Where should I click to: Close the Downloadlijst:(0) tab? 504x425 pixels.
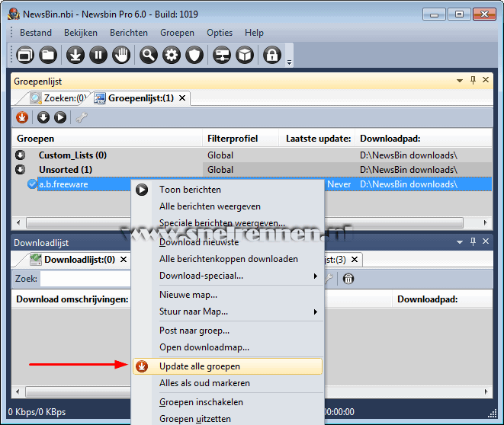(124, 260)
